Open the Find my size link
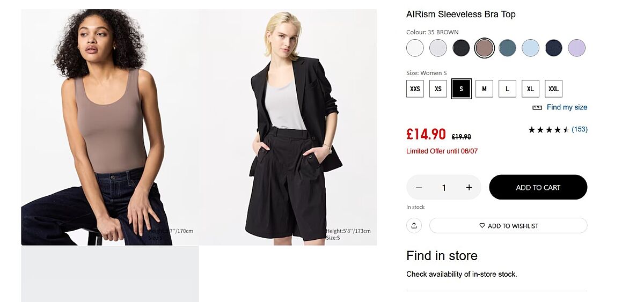644x302 pixels. [567, 107]
